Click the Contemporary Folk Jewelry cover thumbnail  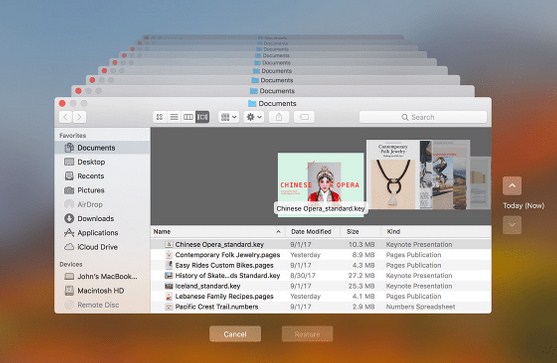click(x=393, y=174)
